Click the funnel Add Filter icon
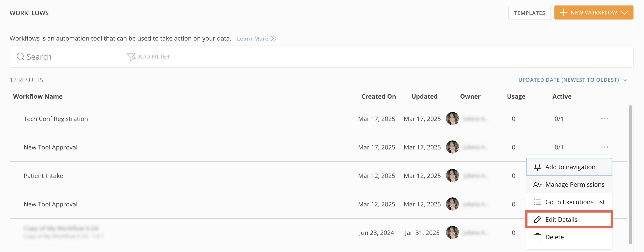Screen dimensions: 644x252 [x=131, y=57]
